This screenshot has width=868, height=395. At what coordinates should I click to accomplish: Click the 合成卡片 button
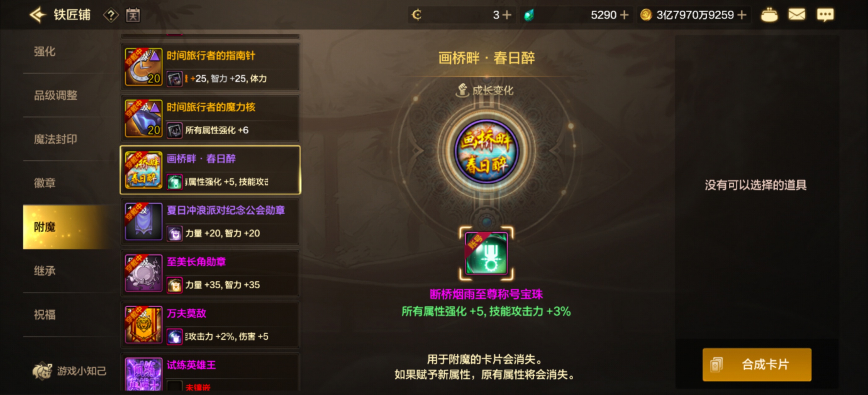coord(757,365)
